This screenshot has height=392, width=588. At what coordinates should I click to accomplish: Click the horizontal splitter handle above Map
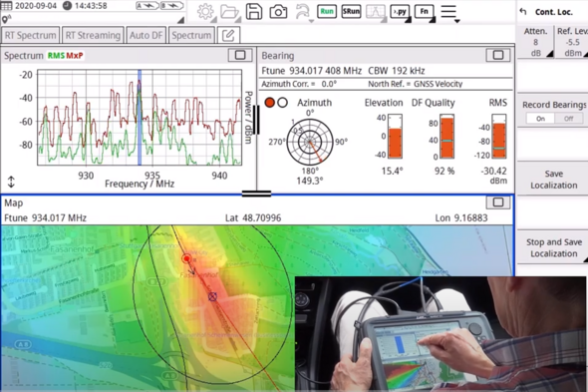pos(256,194)
